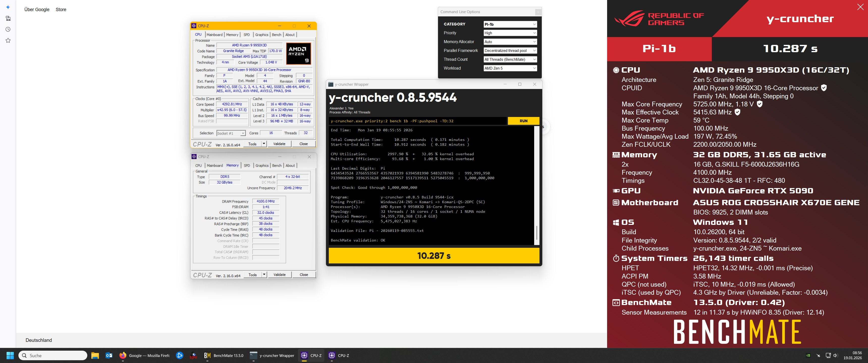Open the CATEGORY dropdown showing Pi-1b
The height and width of the screenshot is (363, 868).
510,24
